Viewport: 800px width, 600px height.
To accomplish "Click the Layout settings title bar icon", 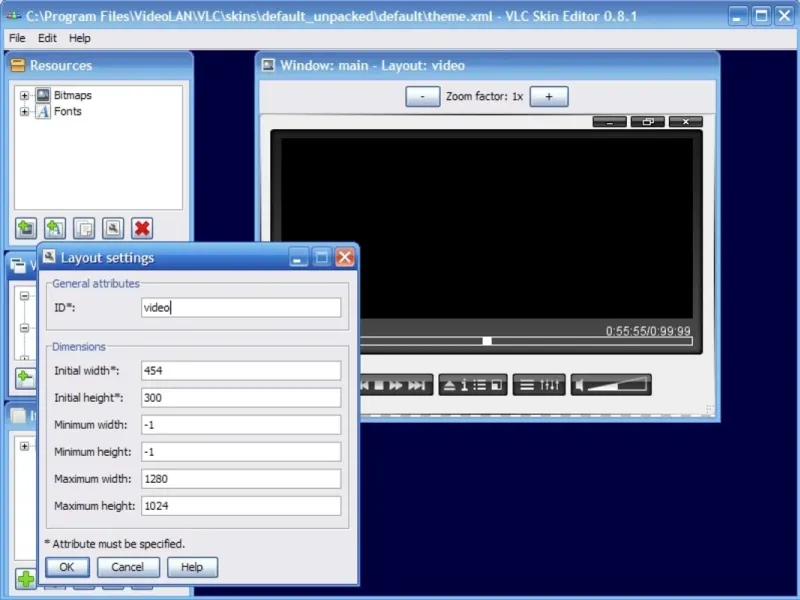I will click(x=49, y=257).
